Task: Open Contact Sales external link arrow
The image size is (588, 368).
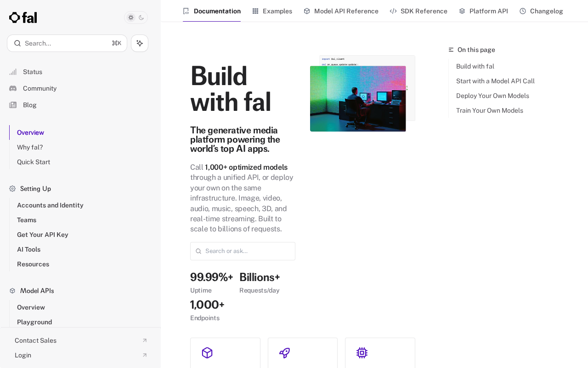Action: pos(145,340)
